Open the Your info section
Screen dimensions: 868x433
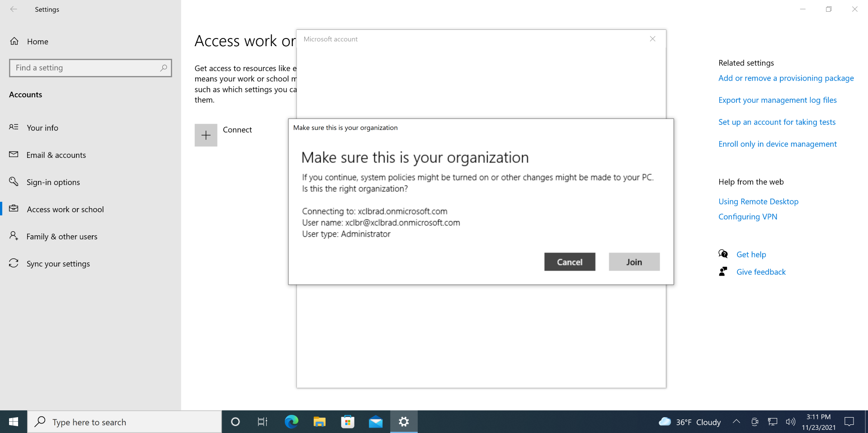[42, 128]
